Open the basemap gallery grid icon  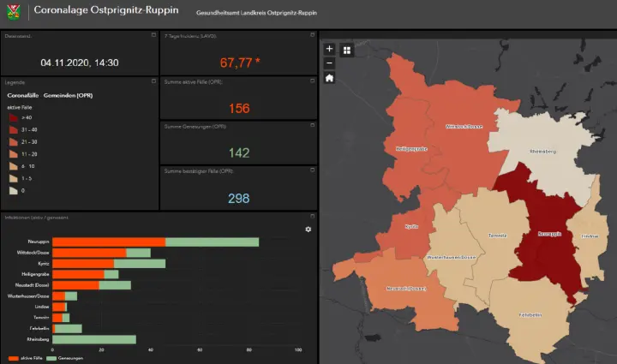(x=347, y=50)
